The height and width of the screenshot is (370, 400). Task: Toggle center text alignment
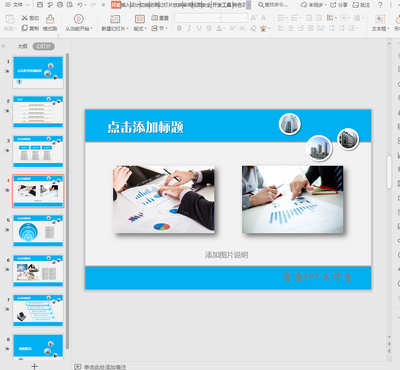coord(291,28)
